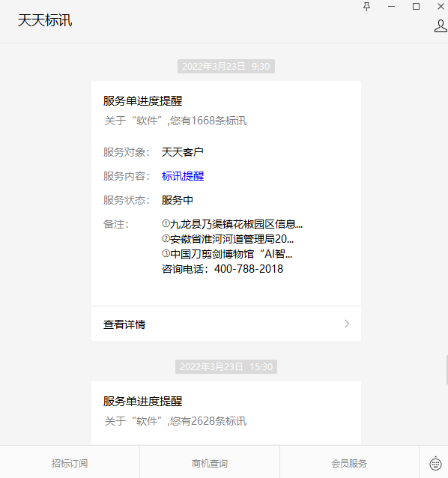Click the 天天标讯 title text
Viewport: 448px width, 478px height.
[45, 21]
